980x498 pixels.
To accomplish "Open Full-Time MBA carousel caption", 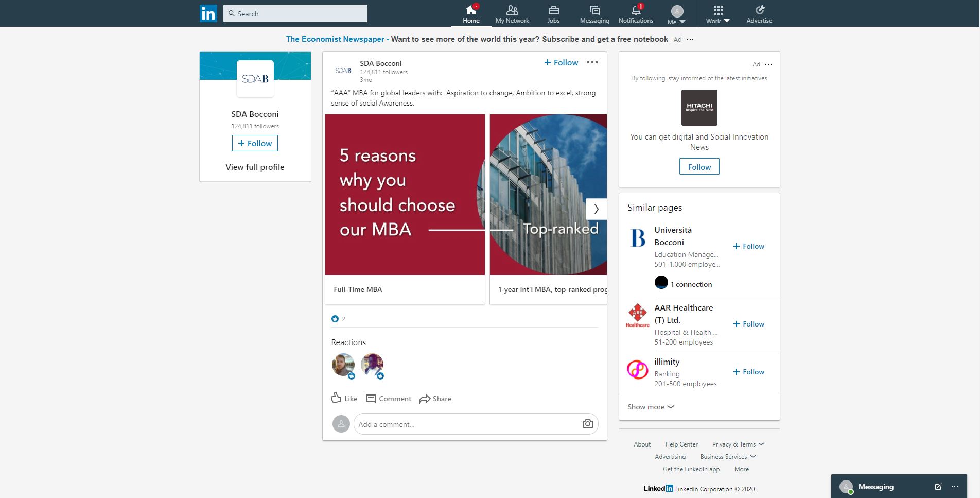I will pyautogui.click(x=358, y=289).
